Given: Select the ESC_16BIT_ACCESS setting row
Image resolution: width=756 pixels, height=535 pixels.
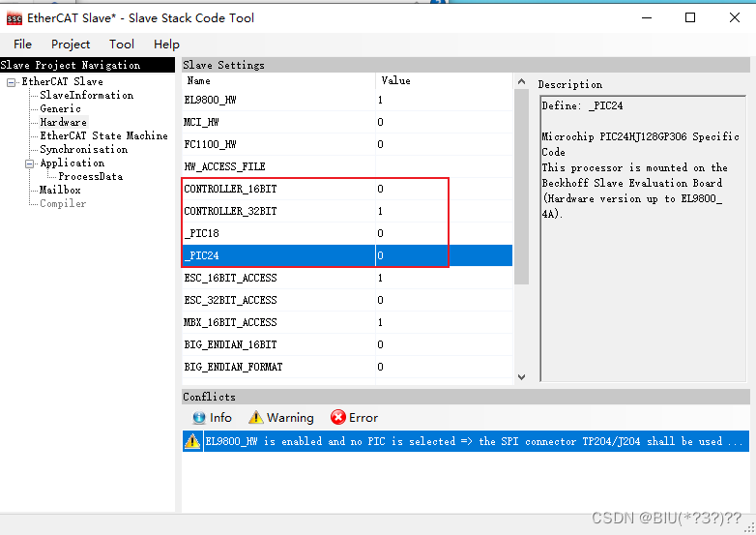Looking at the screenshot, I should 347,278.
